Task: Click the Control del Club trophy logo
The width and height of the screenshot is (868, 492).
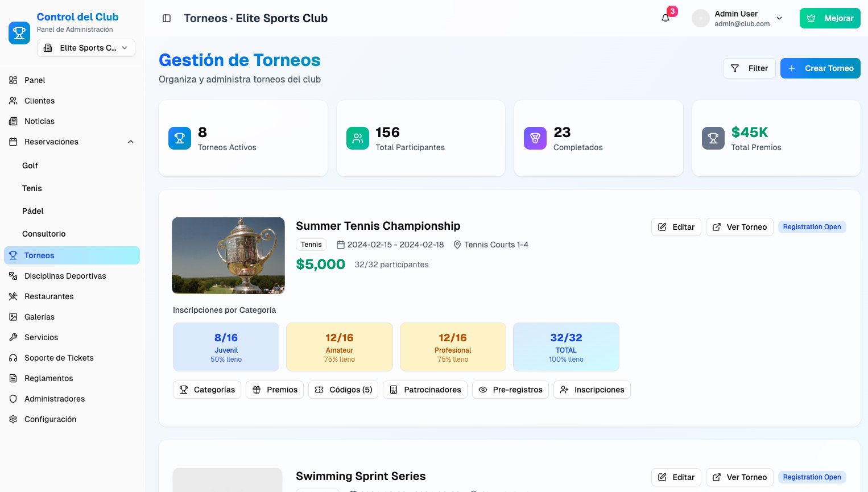Action: tap(19, 32)
